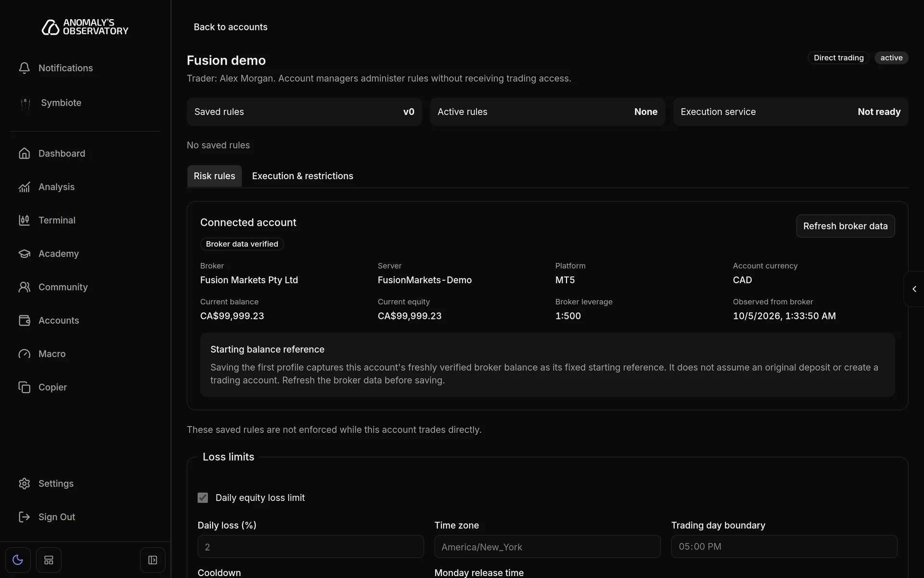Open the Symbiote icon
924x578 pixels.
coord(26,103)
